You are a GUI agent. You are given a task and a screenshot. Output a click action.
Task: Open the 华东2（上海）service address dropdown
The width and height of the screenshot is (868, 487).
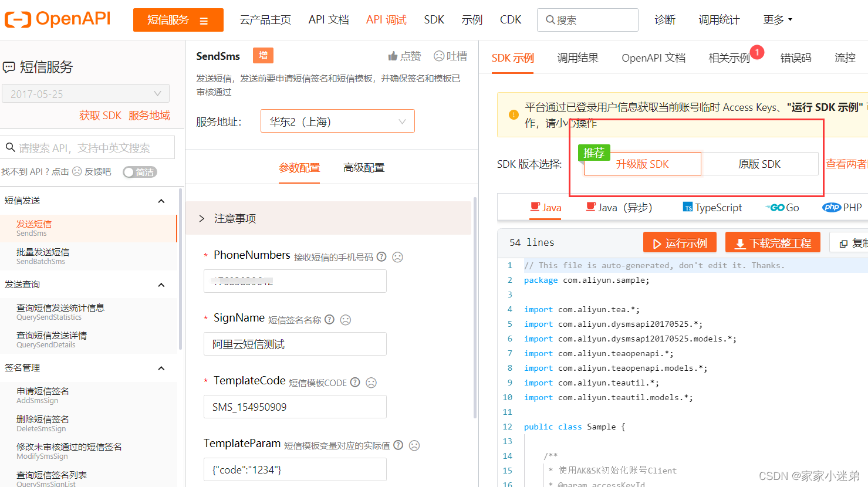[337, 121]
